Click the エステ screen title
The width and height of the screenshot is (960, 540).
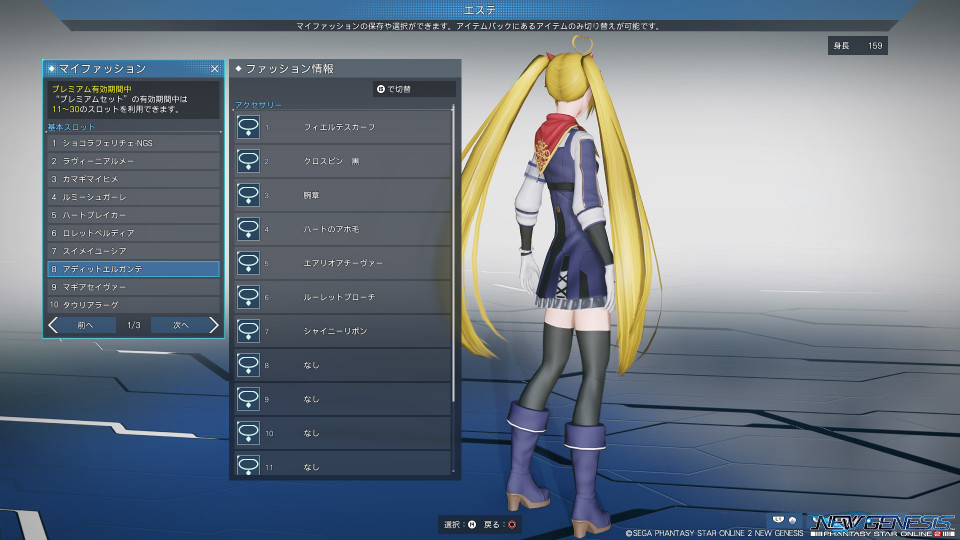tap(480, 10)
